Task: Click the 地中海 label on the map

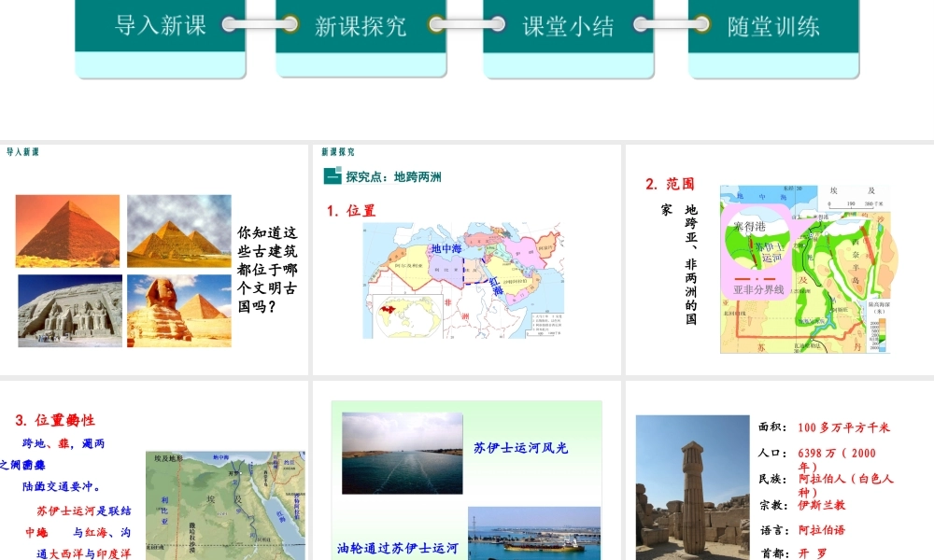Action: point(446,248)
